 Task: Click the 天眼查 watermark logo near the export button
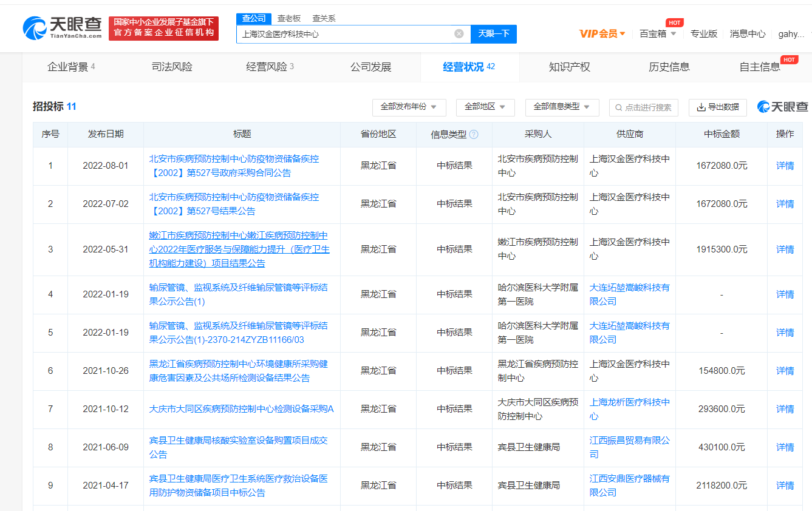(x=783, y=107)
